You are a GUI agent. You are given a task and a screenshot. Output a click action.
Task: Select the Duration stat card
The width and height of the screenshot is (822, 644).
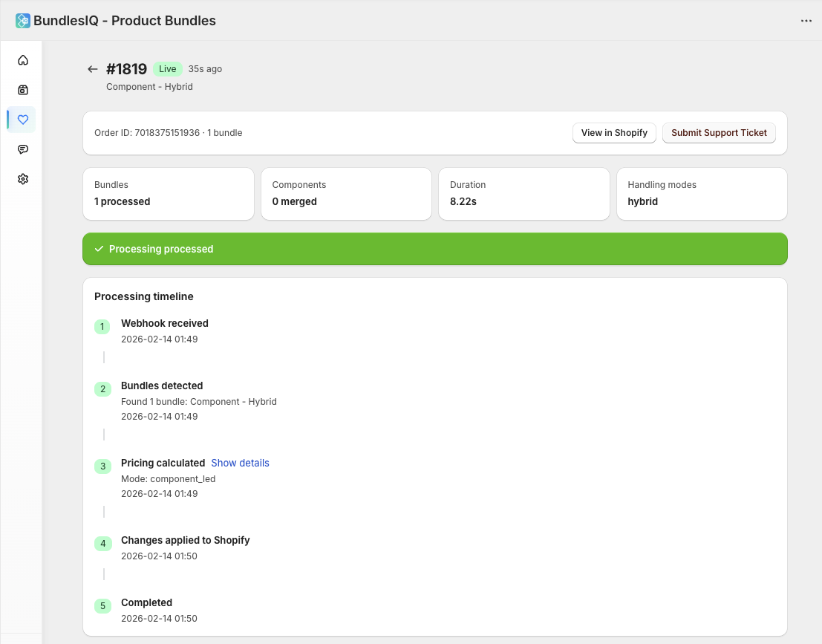(524, 194)
